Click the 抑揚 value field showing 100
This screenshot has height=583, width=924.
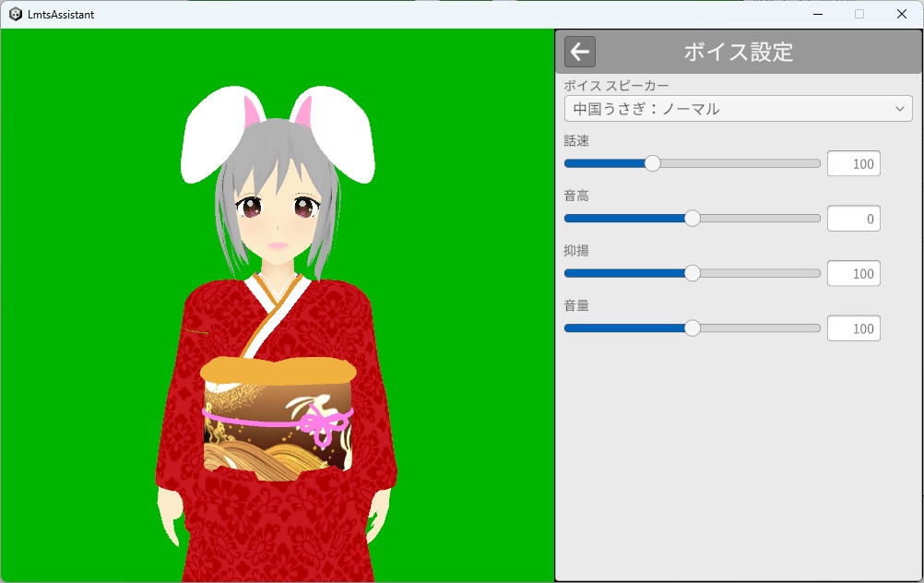coord(853,273)
